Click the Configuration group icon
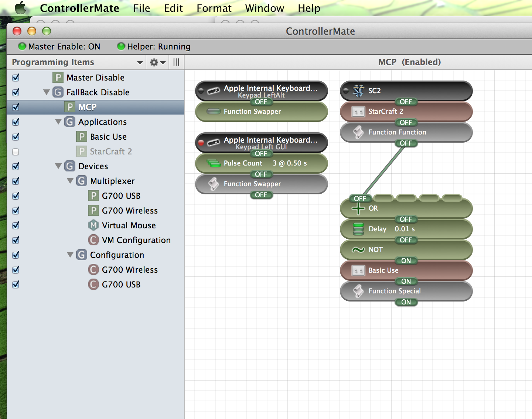The height and width of the screenshot is (419, 532). tap(81, 255)
